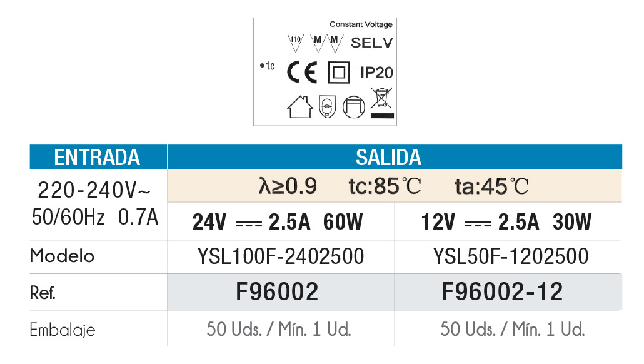Click the shield-shaped transformer safety symbol
Viewport: 644px width, 364px height.
328,107
